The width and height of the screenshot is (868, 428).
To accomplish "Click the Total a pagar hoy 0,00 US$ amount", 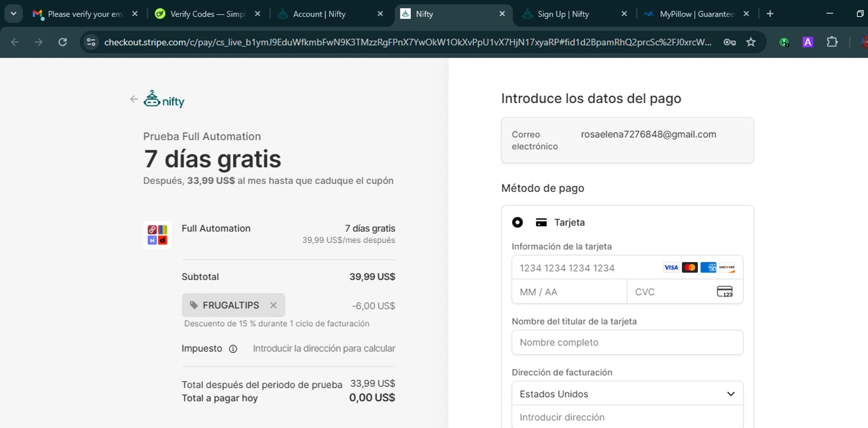I will tap(372, 398).
